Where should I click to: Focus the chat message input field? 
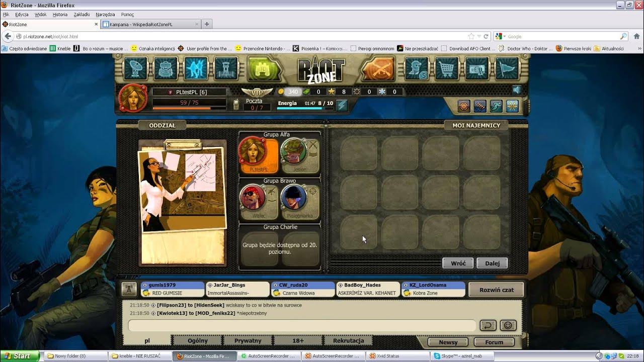coord(302,326)
